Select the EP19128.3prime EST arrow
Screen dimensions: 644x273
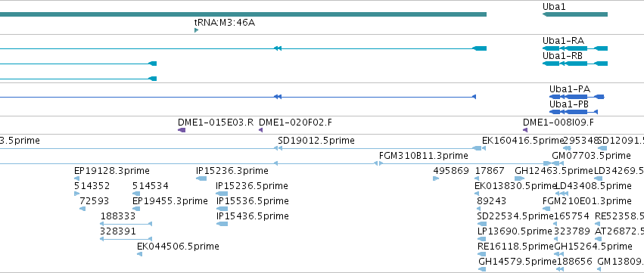[76, 178]
